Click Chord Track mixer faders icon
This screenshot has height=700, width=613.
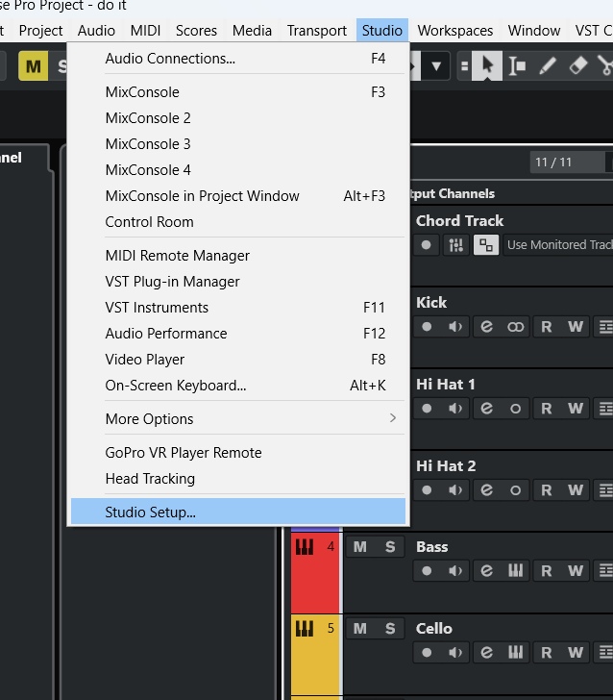coord(456,244)
